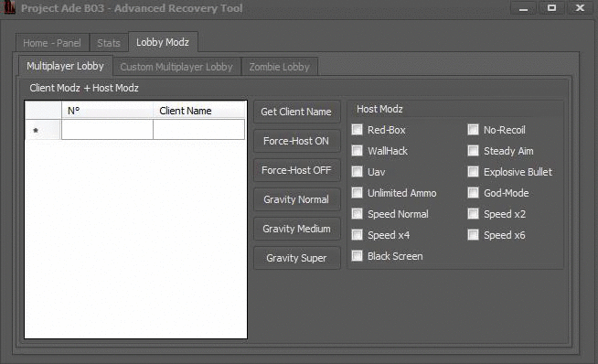Set Gravity Normal
This screenshot has width=598, height=364.
click(x=296, y=199)
